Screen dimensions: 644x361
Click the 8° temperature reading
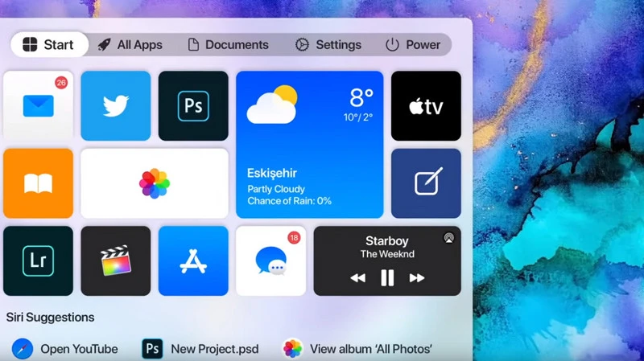pos(361,97)
